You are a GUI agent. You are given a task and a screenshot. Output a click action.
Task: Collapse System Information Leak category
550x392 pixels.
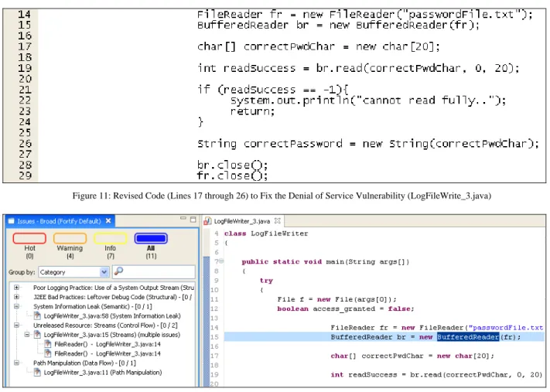click(16, 306)
